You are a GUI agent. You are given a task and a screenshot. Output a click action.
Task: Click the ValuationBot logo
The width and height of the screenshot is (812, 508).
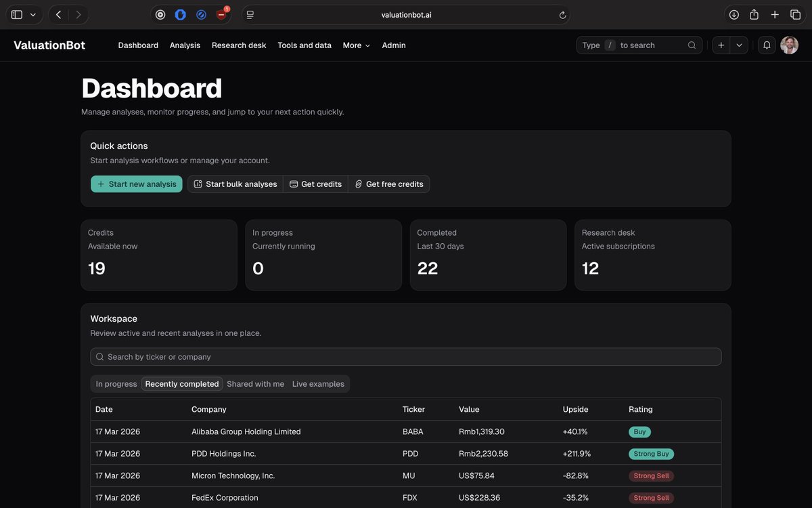pos(49,45)
